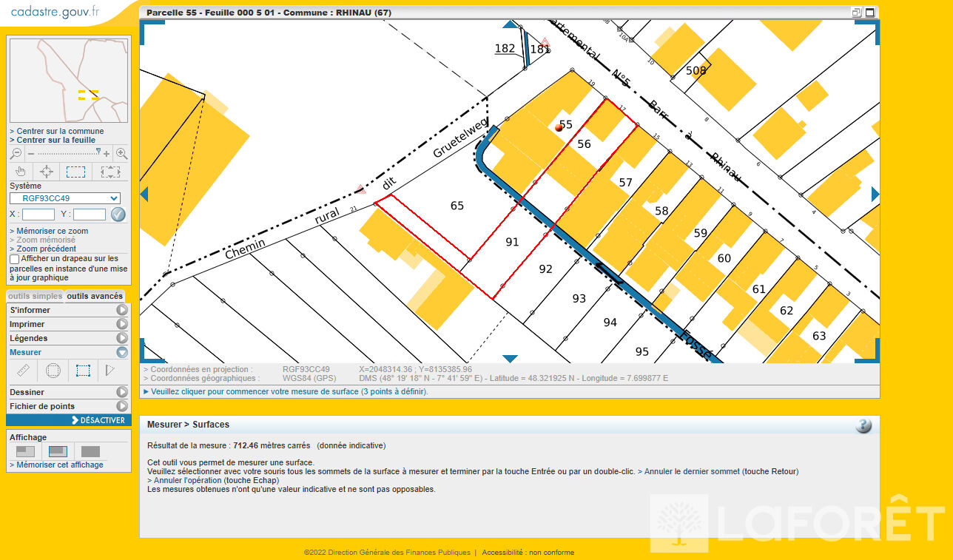Click the Mémoriser ce zoom link
Viewport: 953px width, 560px height.
pos(52,231)
